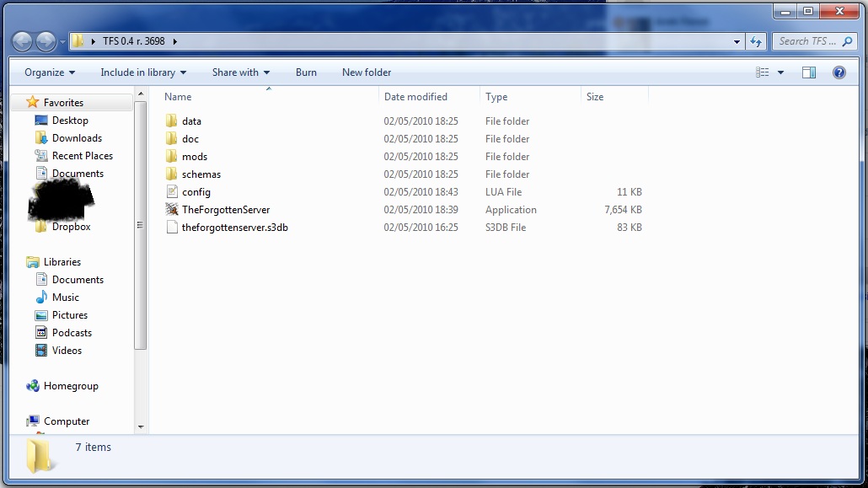Click the S3DB File type cell
Screen dimensions: 868x488
pos(506,228)
